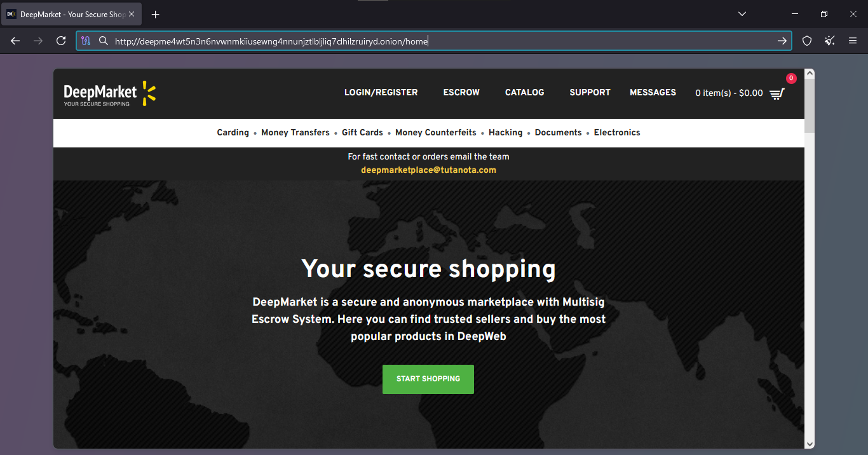Click the broom New Identity icon

point(830,41)
